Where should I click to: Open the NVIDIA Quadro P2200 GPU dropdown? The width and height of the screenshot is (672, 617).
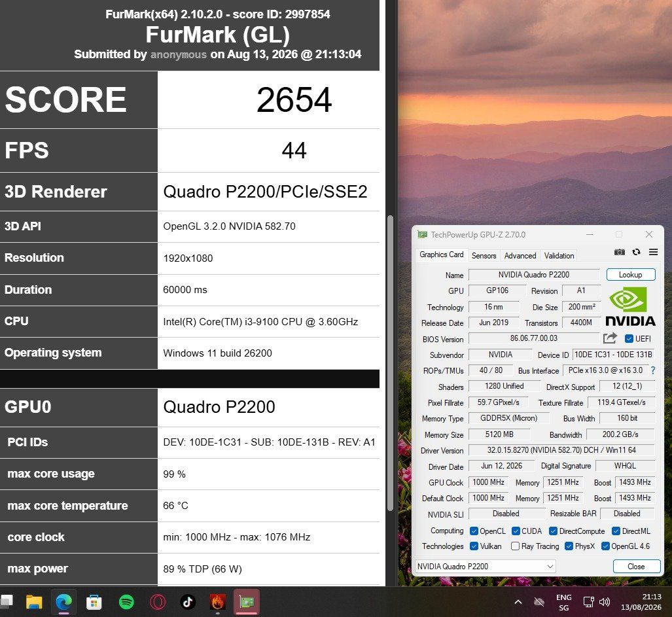click(x=485, y=566)
